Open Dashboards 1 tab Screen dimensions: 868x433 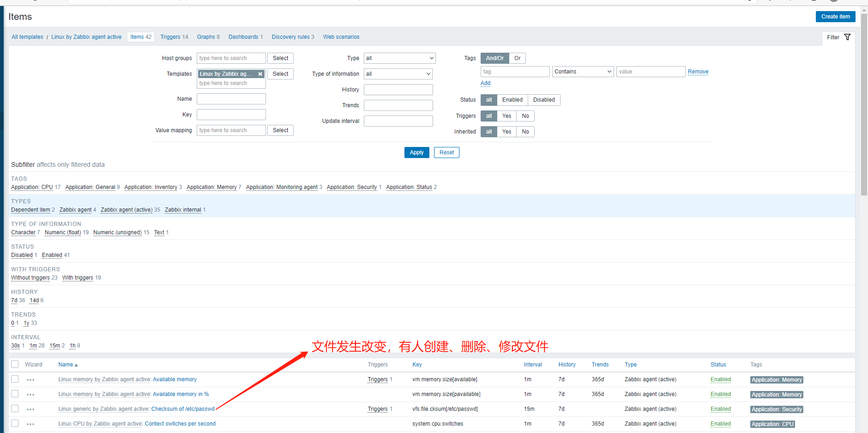(x=246, y=37)
